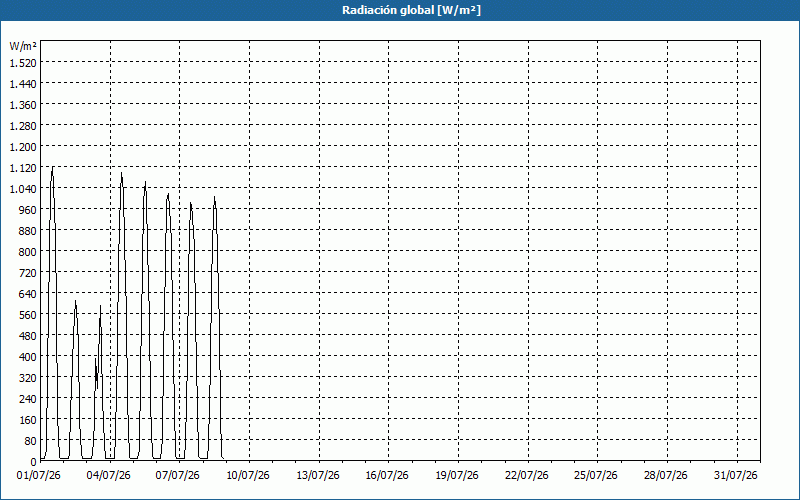Click the 1.200 y-axis value label
The height and width of the screenshot is (500, 800).
[x=23, y=147]
